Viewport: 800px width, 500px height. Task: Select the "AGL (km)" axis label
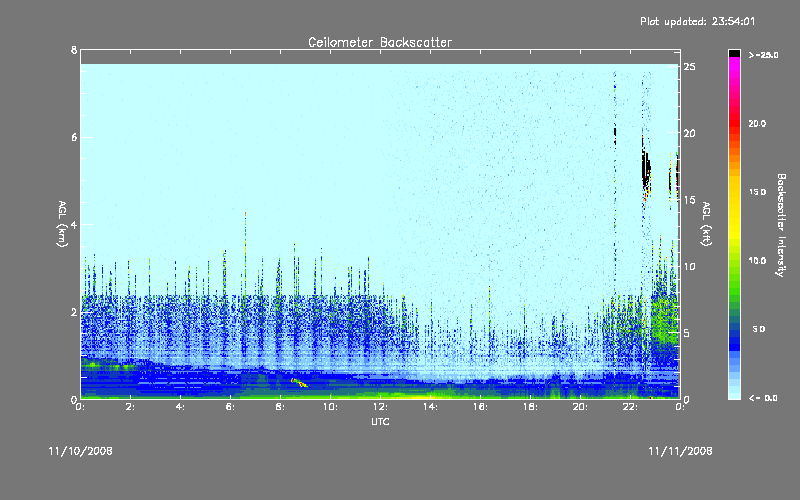point(62,224)
